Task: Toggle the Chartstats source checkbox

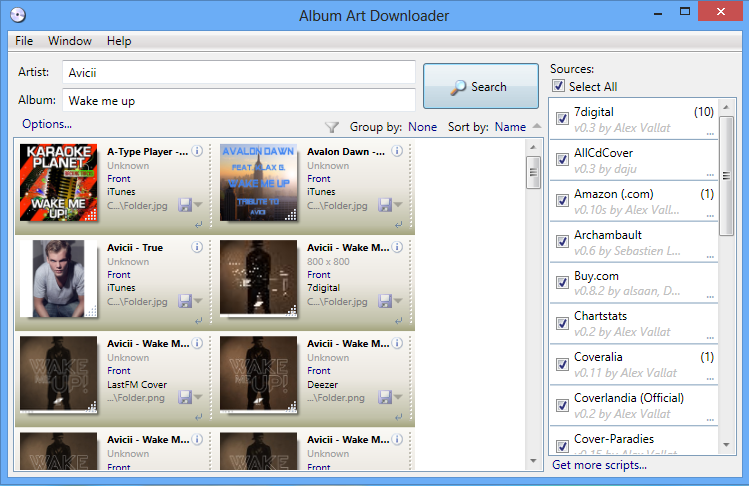Action: [562, 324]
